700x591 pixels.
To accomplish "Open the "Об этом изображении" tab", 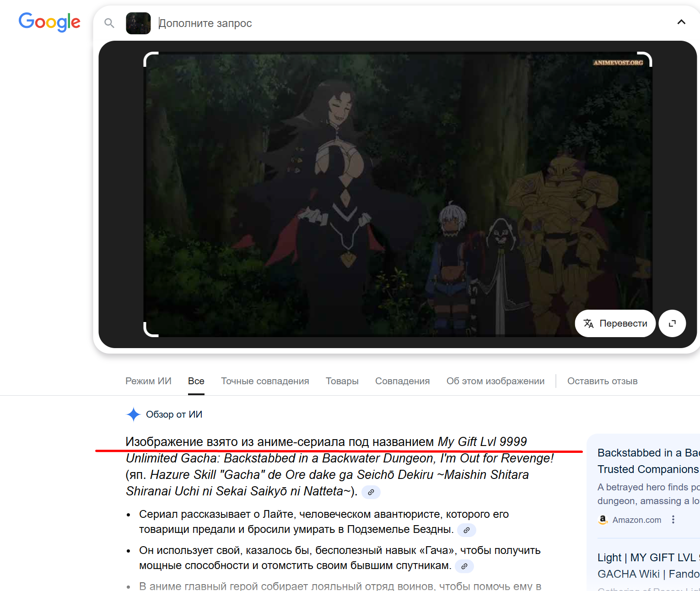I will coord(495,381).
